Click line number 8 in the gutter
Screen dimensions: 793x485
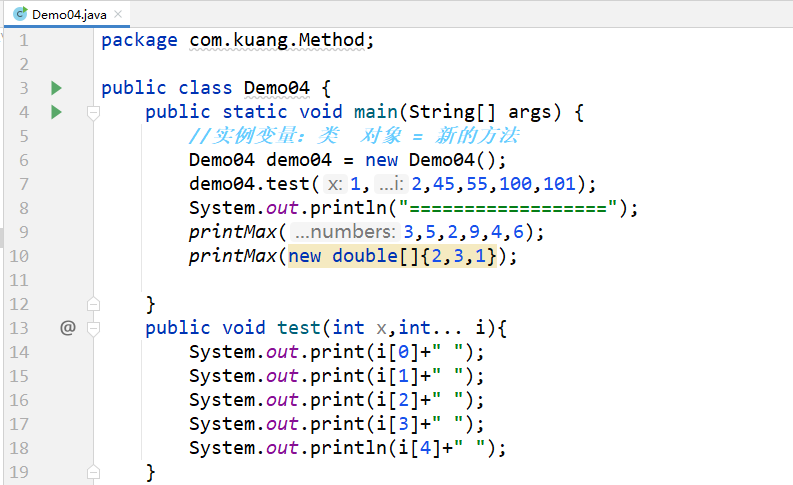(x=24, y=208)
